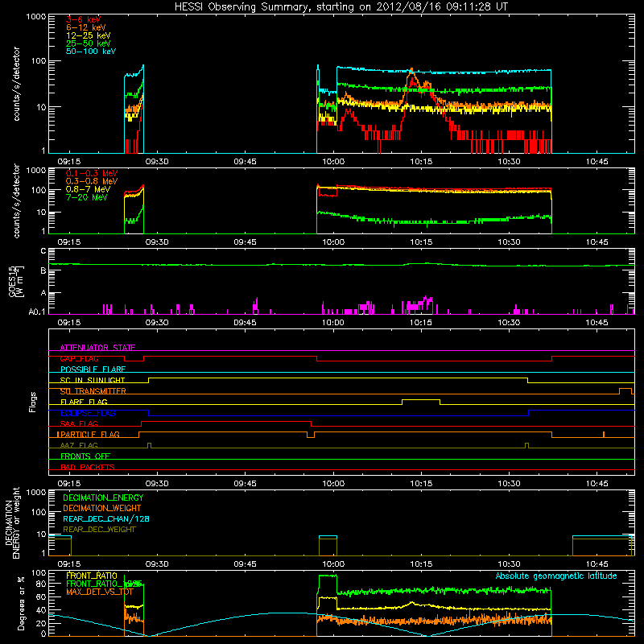The height and width of the screenshot is (644, 644).
Task: Click the POSSIBLE_FLARE flag label
Action: pos(93,369)
